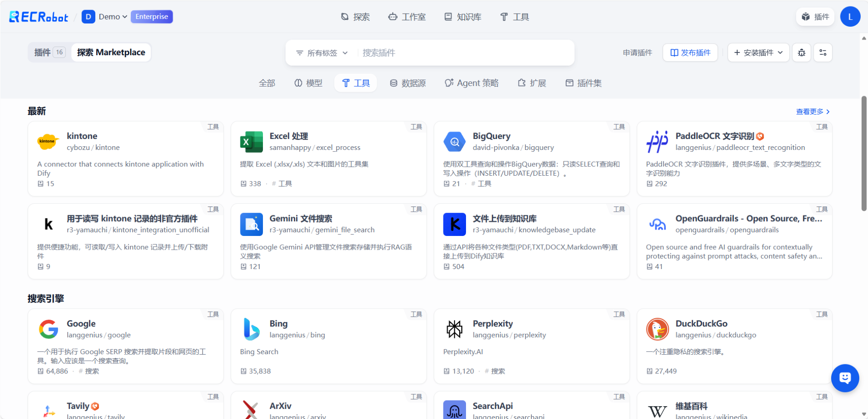Open the OpenGuardrails - Open Source title
Image resolution: width=868 pixels, height=419 pixels.
coord(749,219)
